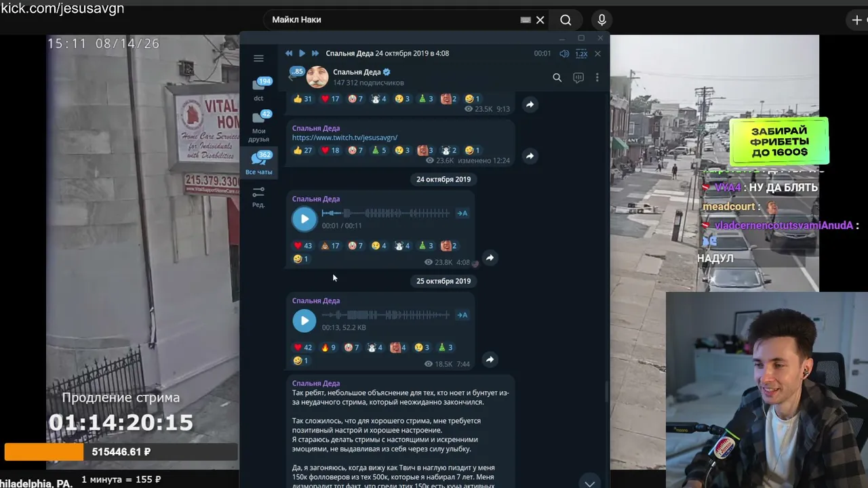This screenshot has width=868, height=488.
Task: Close the top audio player bar
Action: [597, 54]
